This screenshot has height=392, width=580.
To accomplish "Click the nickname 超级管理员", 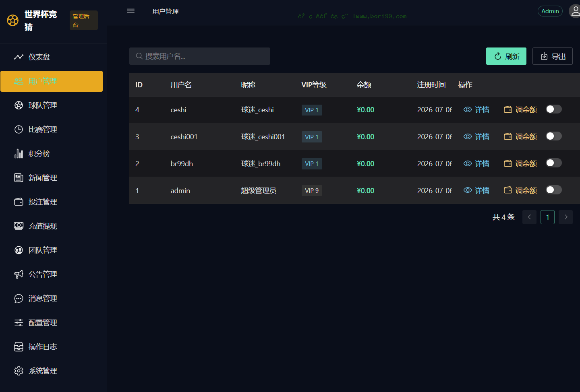I will coord(259,191).
